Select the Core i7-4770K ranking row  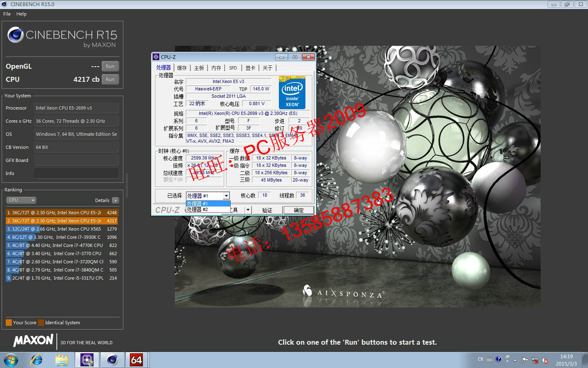(x=62, y=245)
